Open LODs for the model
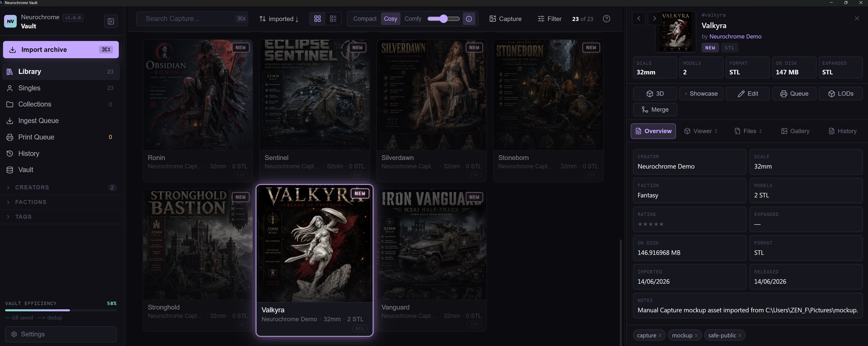868x346 pixels. coord(840,94)
